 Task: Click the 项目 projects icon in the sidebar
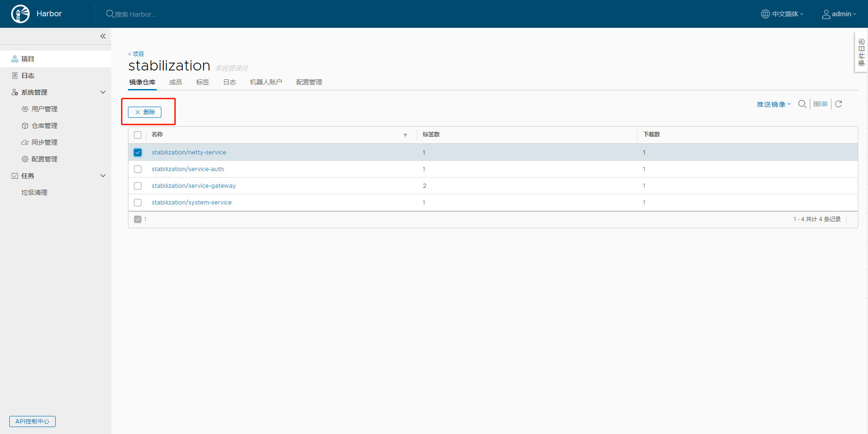[x=15, y=59]
